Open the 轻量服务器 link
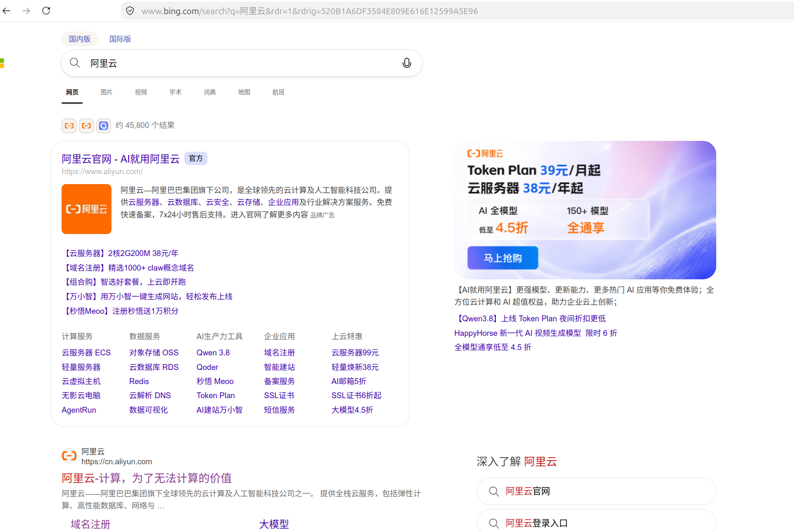The width and height of the screenshot is (794, 532). click(81, 367)
